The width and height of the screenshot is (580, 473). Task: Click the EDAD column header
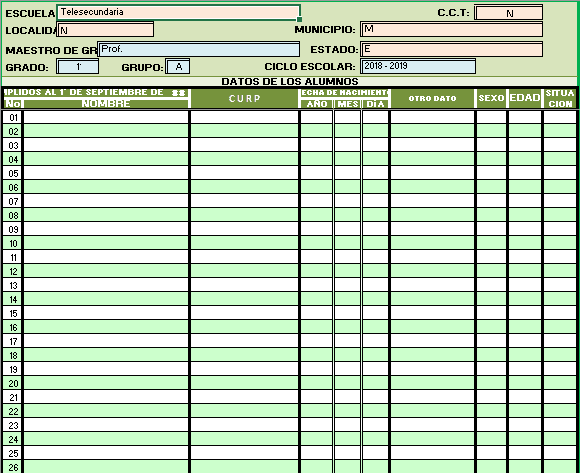pos(525,98)
